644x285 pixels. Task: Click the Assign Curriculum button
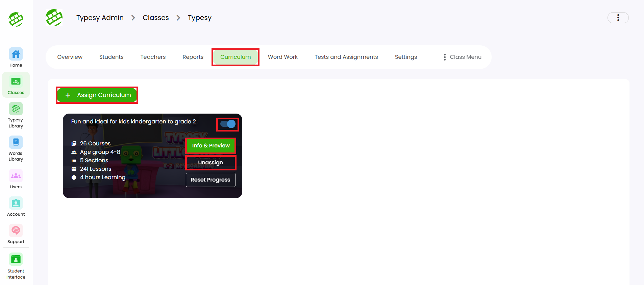(97, 95)
